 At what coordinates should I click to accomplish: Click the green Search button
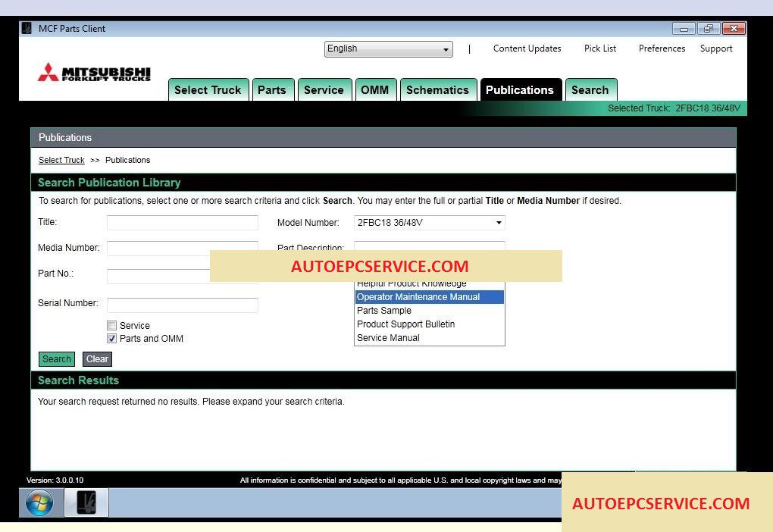(57, 359)
